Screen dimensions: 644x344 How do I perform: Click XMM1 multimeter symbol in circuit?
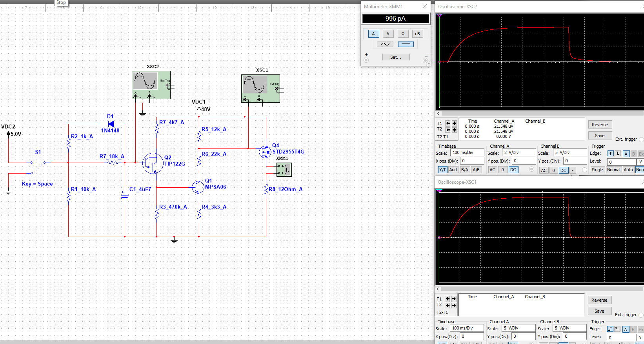tap(284, 170)
